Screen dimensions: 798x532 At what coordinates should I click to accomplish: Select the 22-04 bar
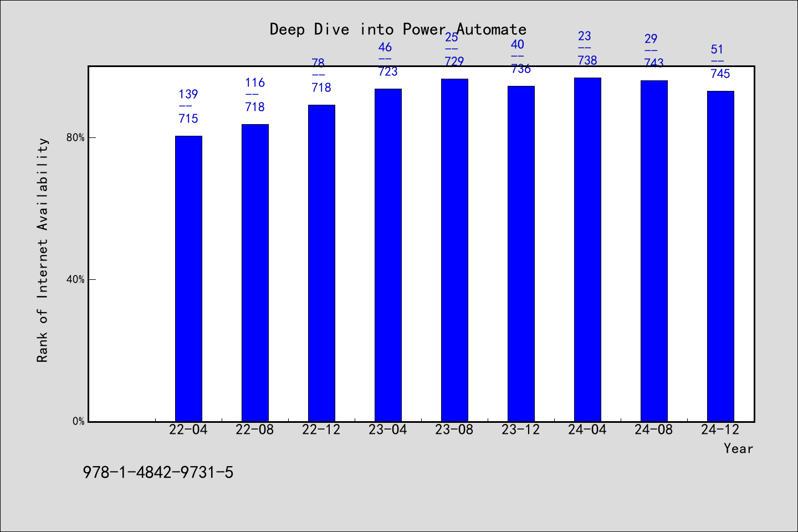tap(188, 279)
